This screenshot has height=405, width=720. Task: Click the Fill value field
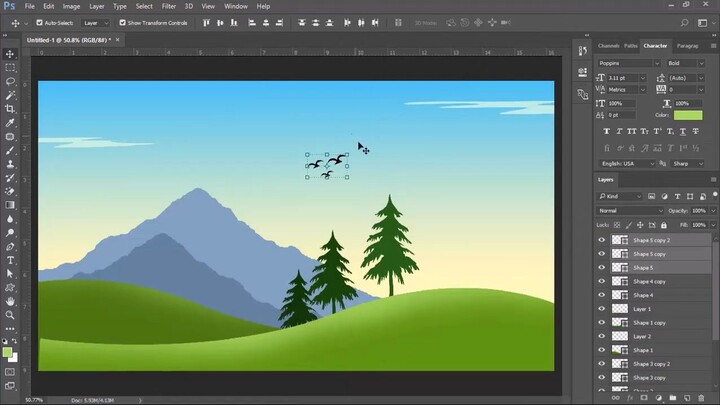tap(699, 225)
